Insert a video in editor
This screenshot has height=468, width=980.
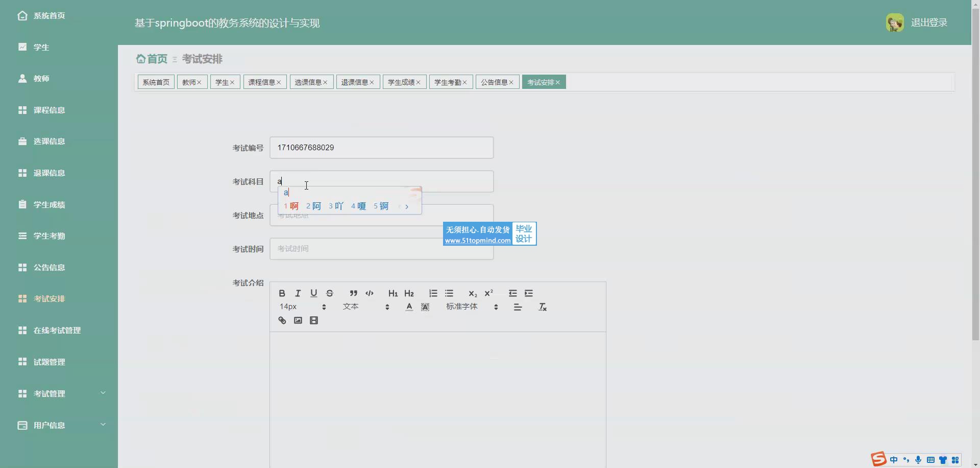(313, 320)
